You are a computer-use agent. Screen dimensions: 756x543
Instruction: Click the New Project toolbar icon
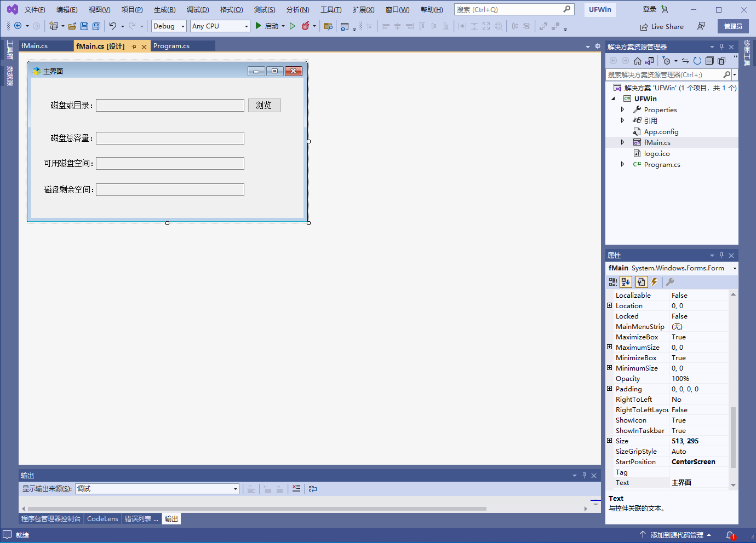tap(53, 26)
